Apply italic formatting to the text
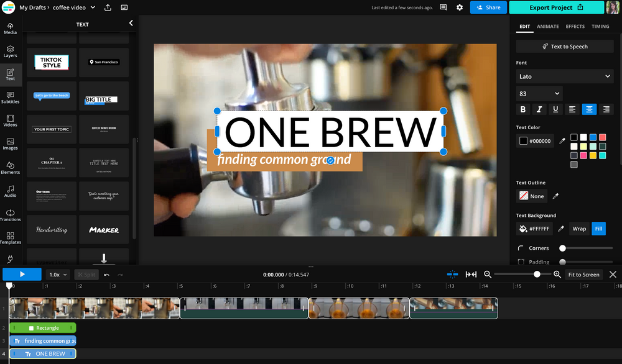Image resolution: width=622 pixels, height=364 pixels. (540, 109)
